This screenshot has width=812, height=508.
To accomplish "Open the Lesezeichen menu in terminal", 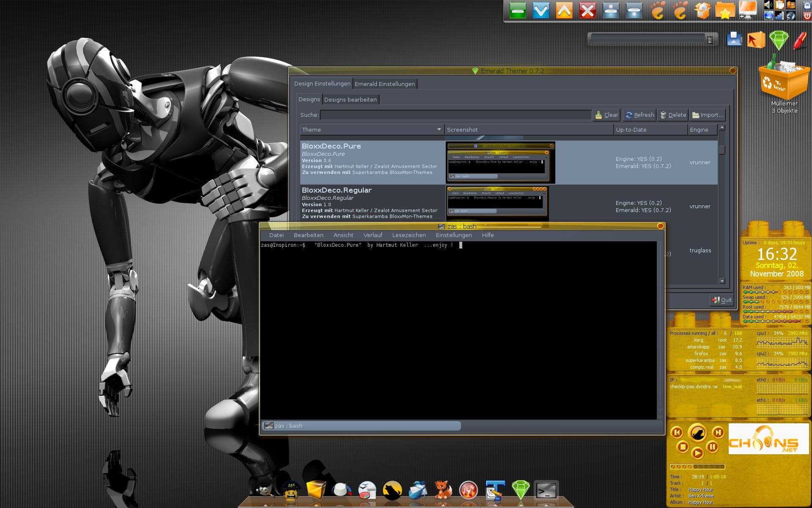I will click(409, 235).
